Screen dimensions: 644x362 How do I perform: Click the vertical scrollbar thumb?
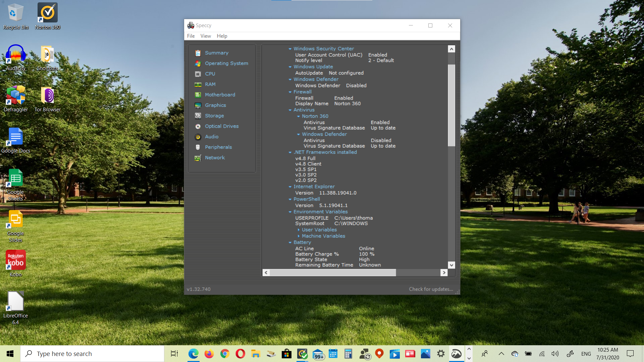[451, 106]
